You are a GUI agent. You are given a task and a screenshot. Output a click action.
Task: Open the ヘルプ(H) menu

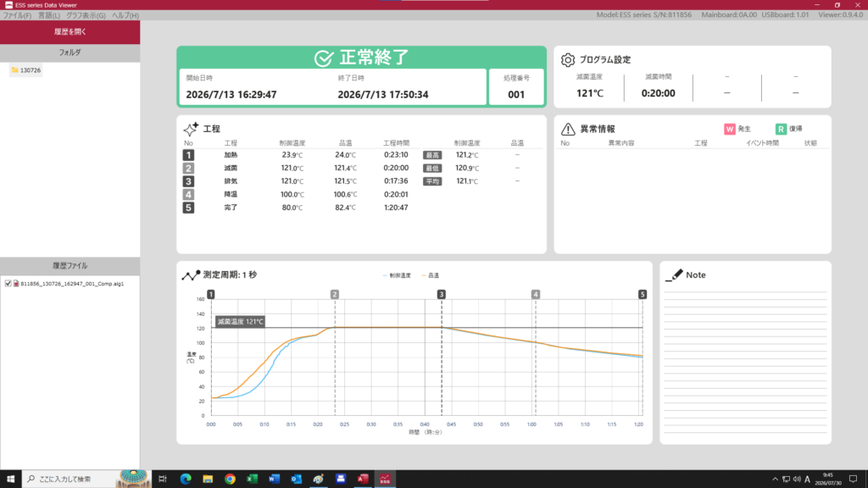click(125, 15)
